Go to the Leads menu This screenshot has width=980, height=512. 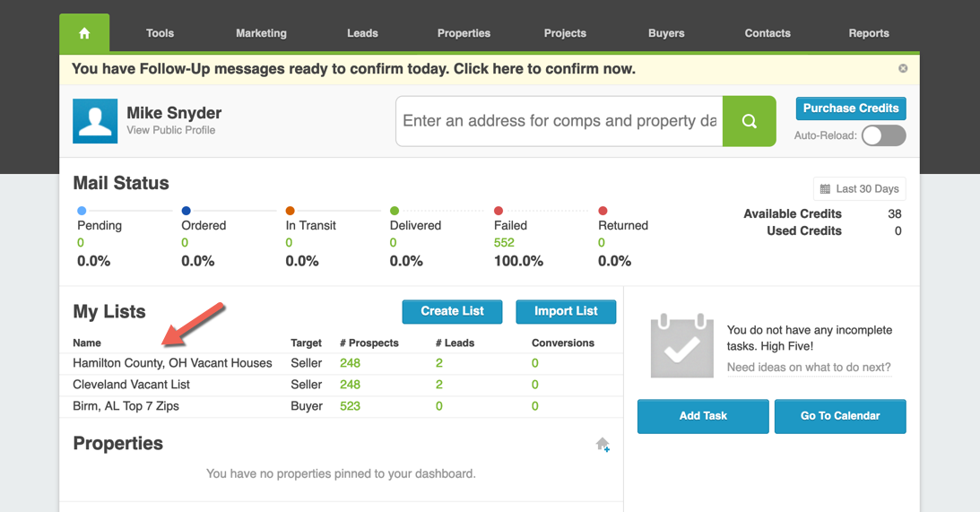click(362, 33)
